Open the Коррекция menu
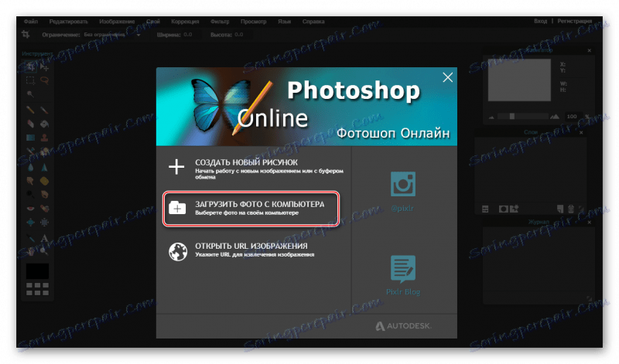 (185, 22)
